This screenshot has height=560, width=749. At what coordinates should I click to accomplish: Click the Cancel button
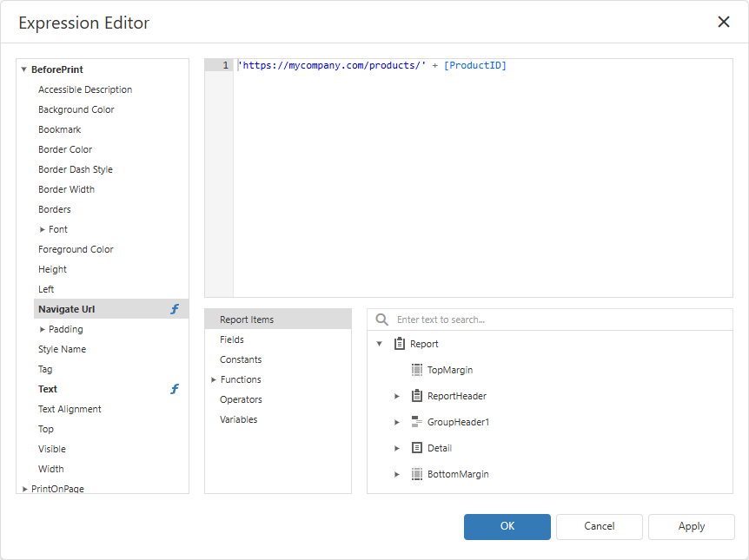pyautogui.click(x=599, y=527)
